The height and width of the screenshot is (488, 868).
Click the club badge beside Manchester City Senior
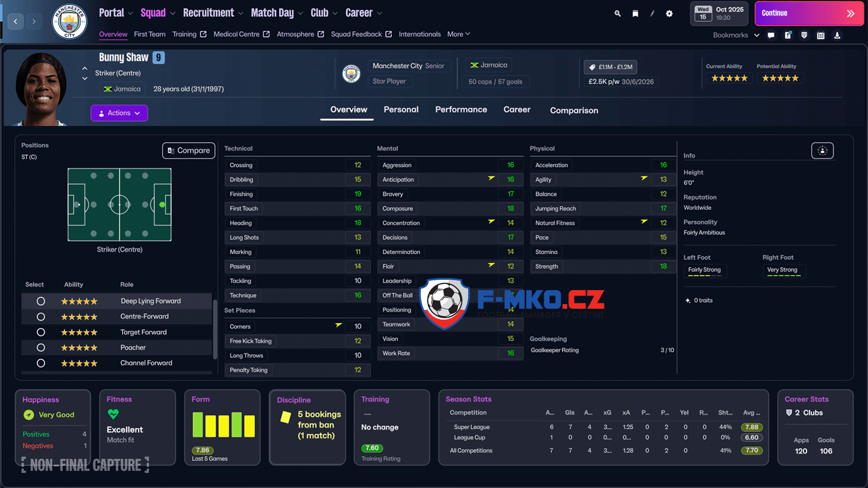351,74
